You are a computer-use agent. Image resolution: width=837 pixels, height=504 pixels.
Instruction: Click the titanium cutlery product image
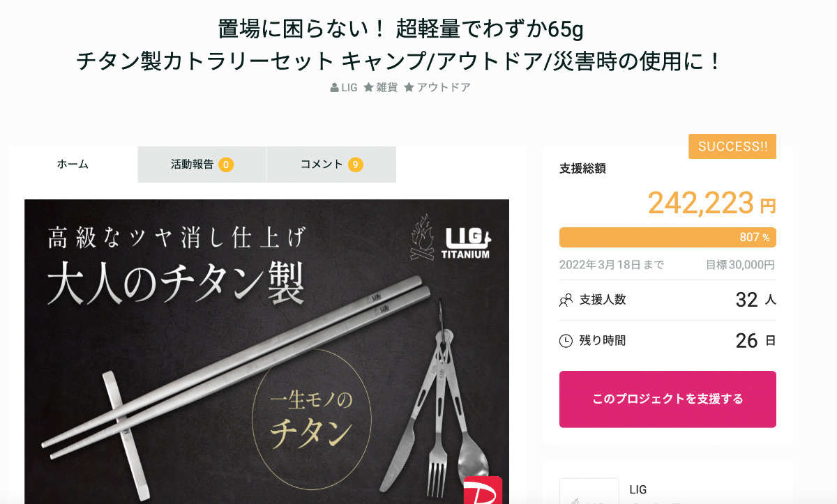tap(266, 351)
